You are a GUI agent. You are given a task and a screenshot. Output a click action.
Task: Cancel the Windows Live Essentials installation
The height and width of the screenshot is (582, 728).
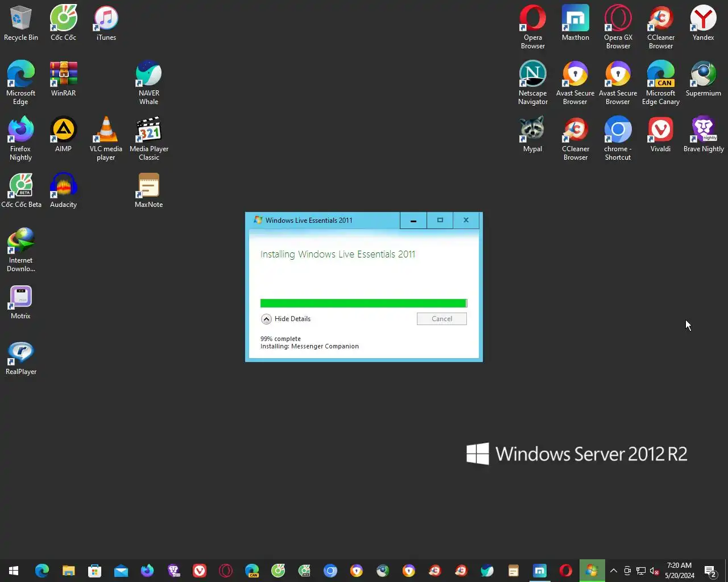(442, 319)
